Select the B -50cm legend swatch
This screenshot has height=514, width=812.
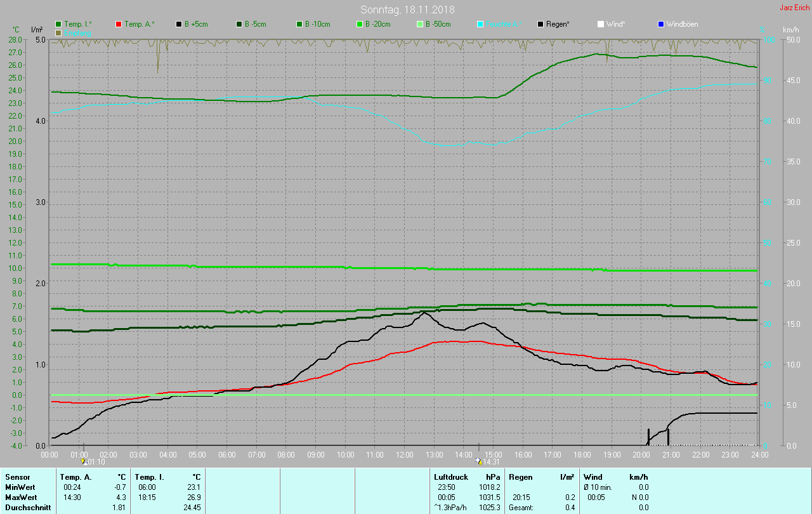420,24
